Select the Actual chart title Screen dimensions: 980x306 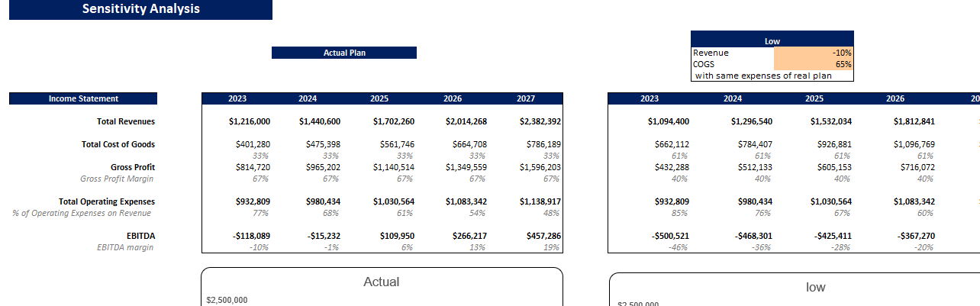[x=382, y=282]
